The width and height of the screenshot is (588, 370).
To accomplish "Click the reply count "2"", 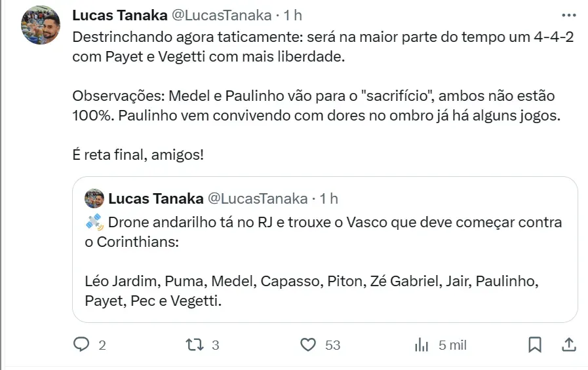I will (x=102, y=344).
